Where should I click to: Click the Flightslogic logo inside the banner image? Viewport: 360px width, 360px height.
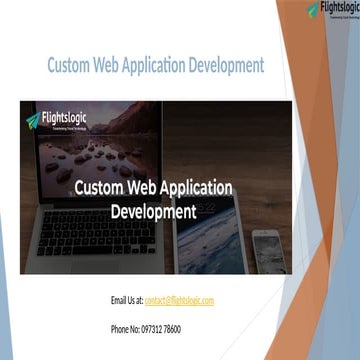pos(56,121)
